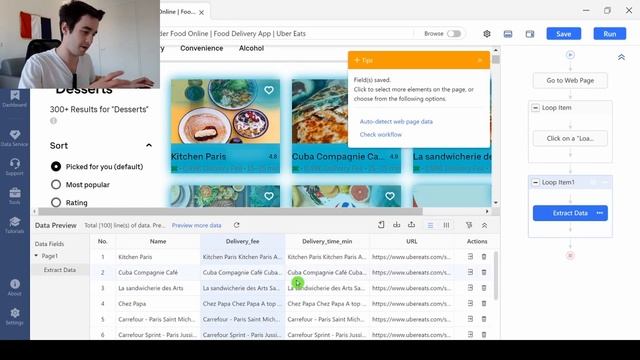Click row 4 Chez Papa insert-action icon

(470, 303)
